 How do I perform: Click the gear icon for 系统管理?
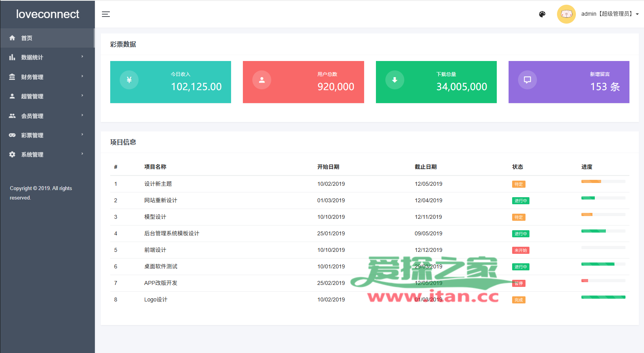click(12, 155)
